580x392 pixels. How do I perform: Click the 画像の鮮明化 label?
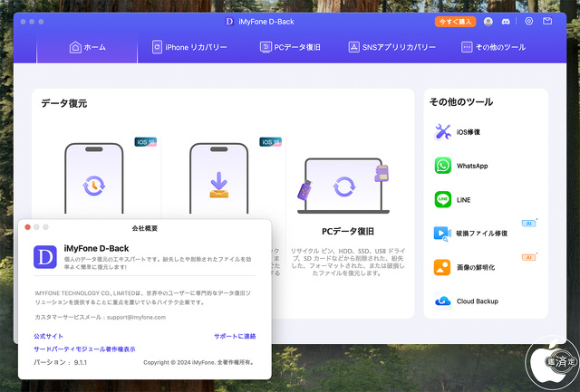(x=476, y=267)
